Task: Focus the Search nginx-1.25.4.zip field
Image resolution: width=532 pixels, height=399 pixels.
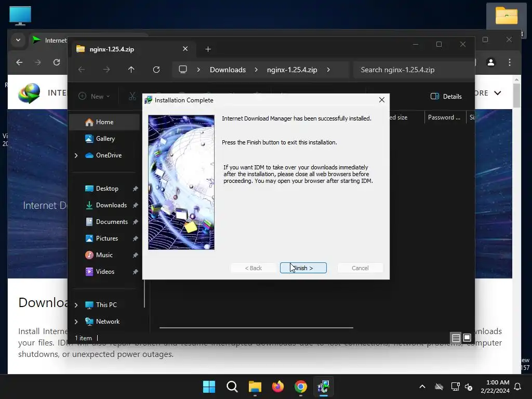Action: click(x=414, y=70)
